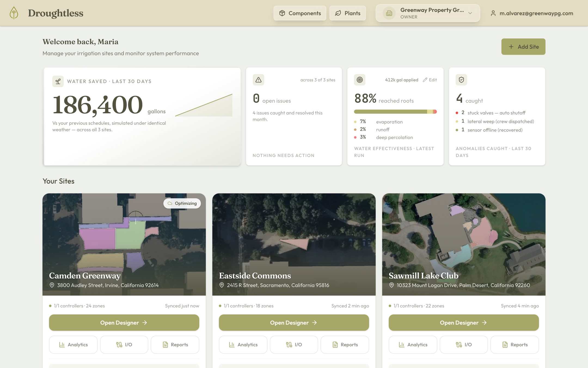
Task: Click '1/1 controllers · 24 zones' text
Action: point(79,306)
